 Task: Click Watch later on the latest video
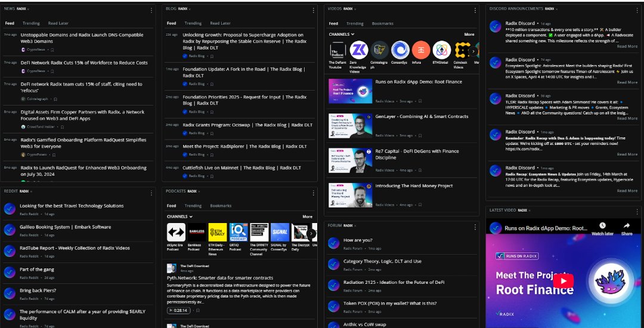pos(602,228)
